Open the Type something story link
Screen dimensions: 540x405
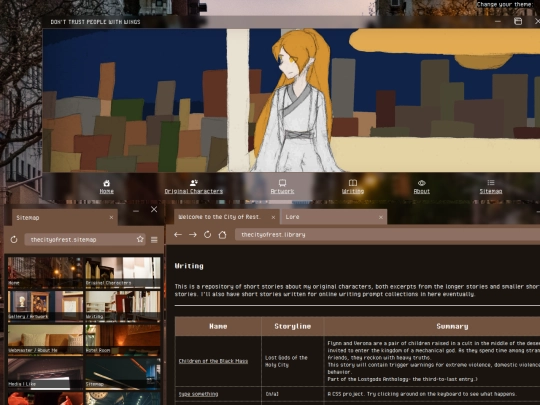click(x=198, y=394)
